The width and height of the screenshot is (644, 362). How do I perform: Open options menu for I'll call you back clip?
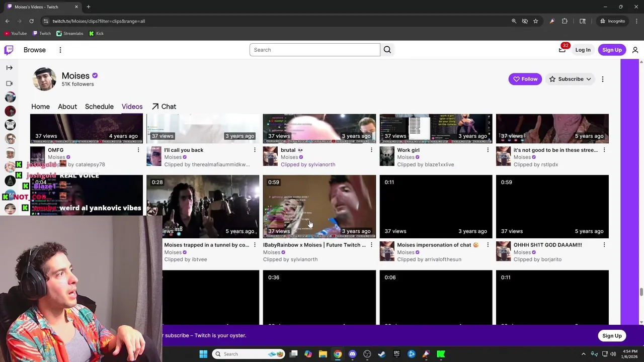[x=255, y=150]
